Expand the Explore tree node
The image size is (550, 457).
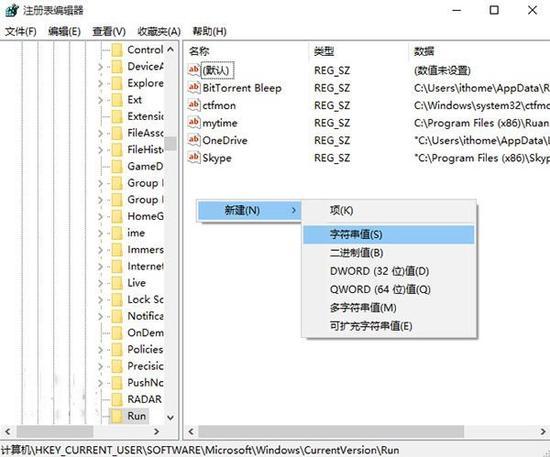pos(101,83)
